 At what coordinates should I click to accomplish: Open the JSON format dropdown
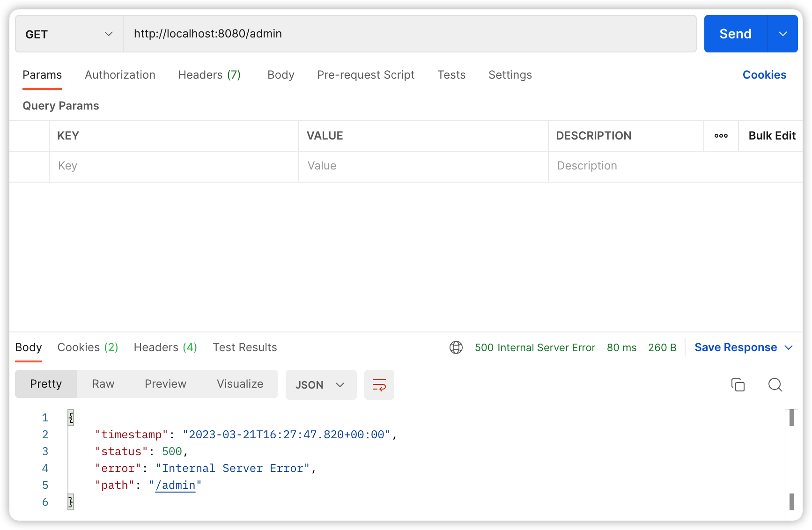321,385
